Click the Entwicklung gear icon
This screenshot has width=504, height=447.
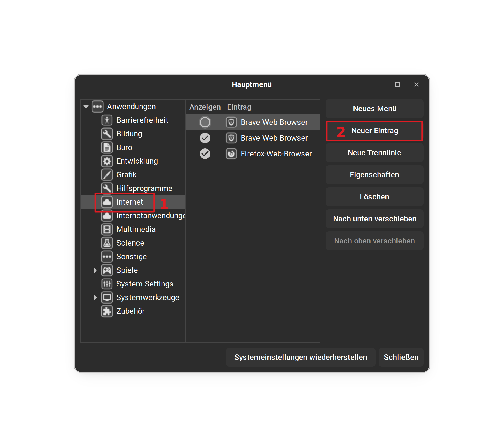107,161
